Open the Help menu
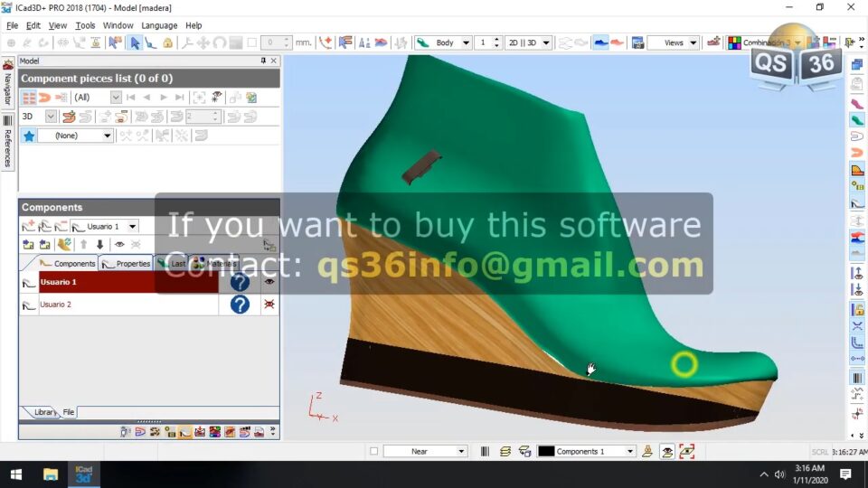868x488 pixels. click(x=193, y=25)
